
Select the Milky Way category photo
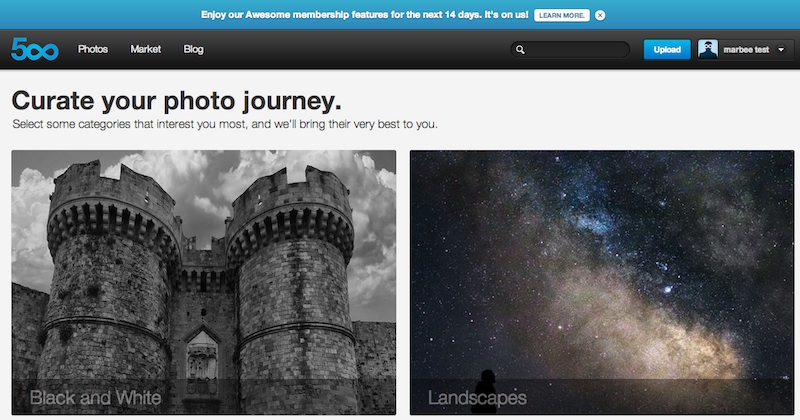click(x=602, y=282)
